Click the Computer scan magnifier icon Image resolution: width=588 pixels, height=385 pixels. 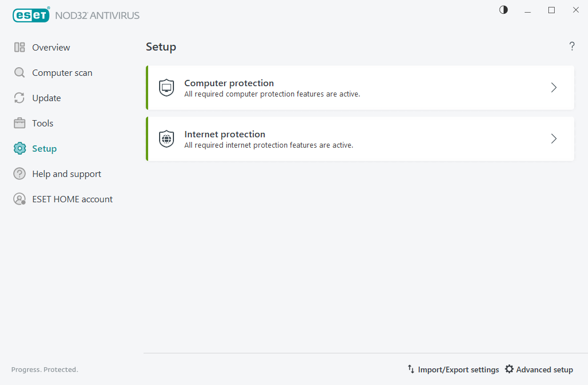pyautogui.click(x=20, y=73)
